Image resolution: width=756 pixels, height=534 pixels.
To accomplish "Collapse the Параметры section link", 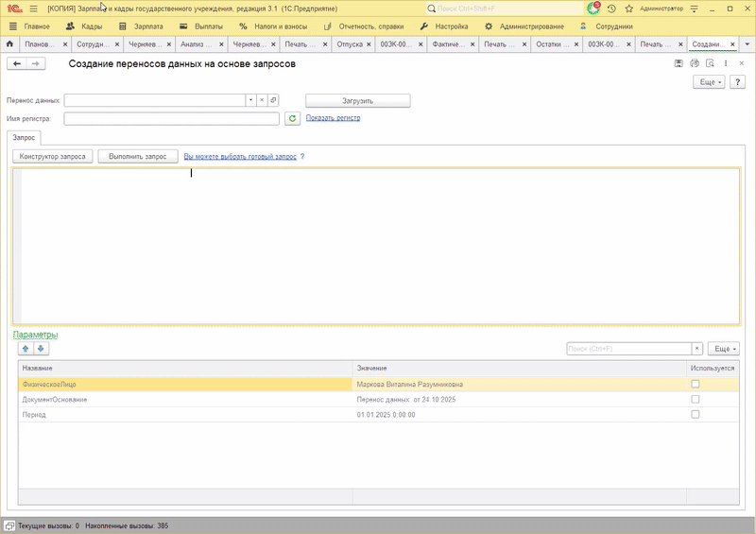I will (35, 335).
